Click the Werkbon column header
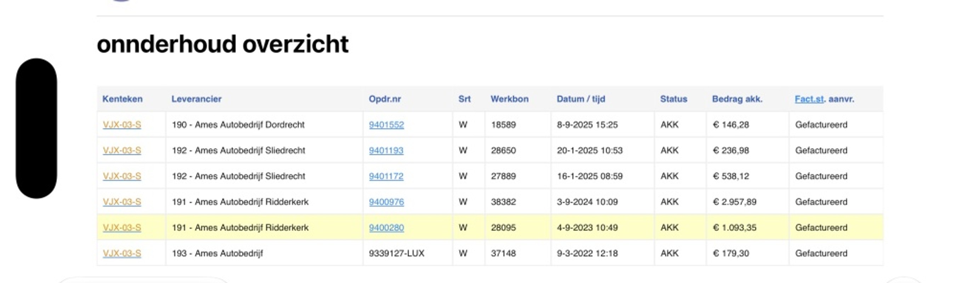Image resolution: width=980 pixels, height=283 pixels. tap(509, 99)
